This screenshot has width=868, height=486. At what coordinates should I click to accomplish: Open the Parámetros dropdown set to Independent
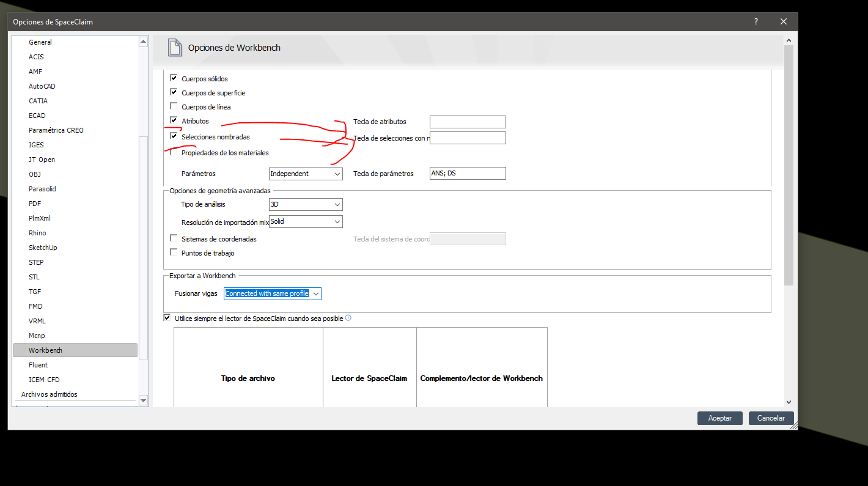[306, 174]
